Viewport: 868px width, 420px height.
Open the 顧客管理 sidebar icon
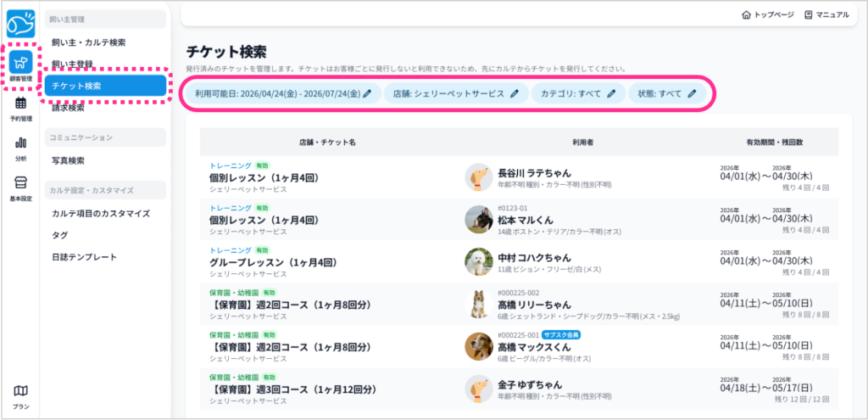pyautogui.click(x=20, y=65)
